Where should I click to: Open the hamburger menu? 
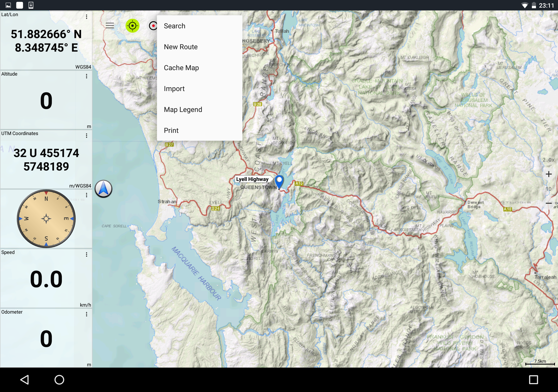pyautogui.click(x=110, y=25)
